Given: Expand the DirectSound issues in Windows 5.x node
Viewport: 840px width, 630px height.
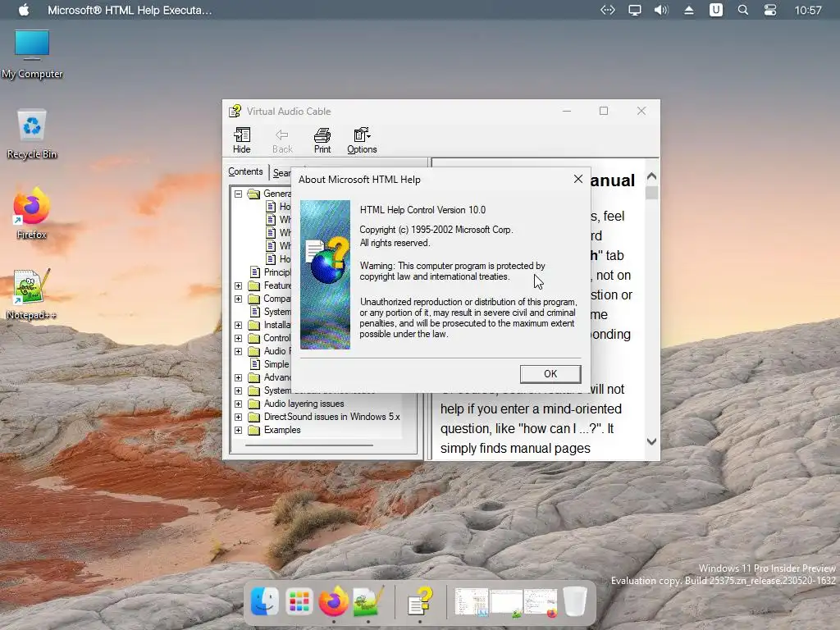Looking at the screenshot, I should pos(239,417).
